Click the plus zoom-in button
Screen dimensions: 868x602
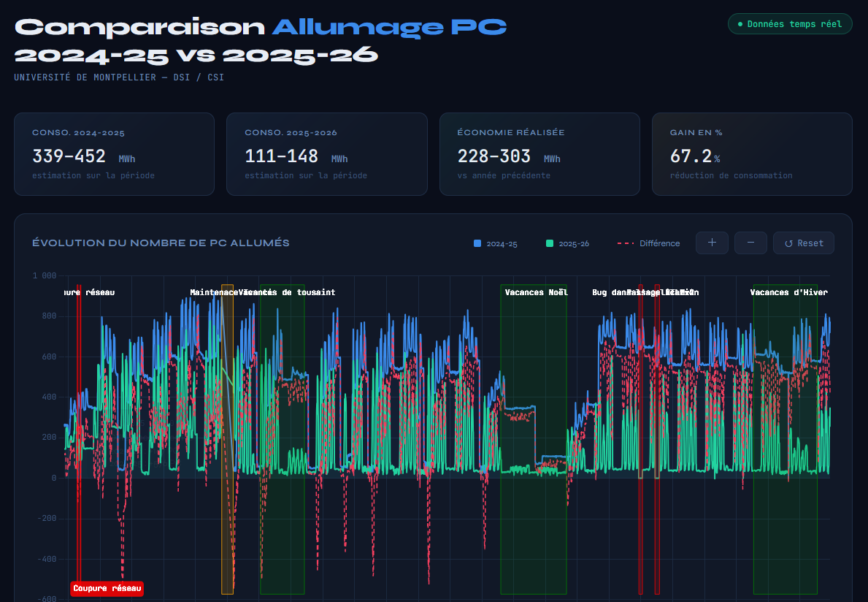click(x=712, y=243)
